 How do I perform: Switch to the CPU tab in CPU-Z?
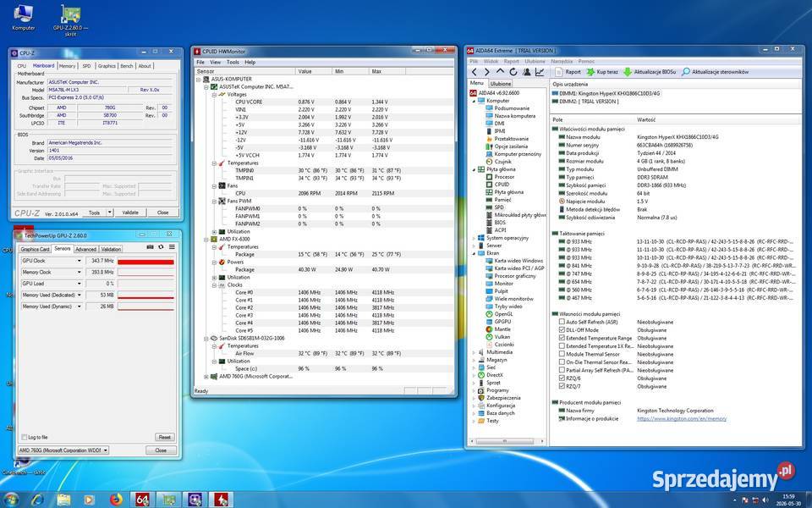[x=22, y=66]
